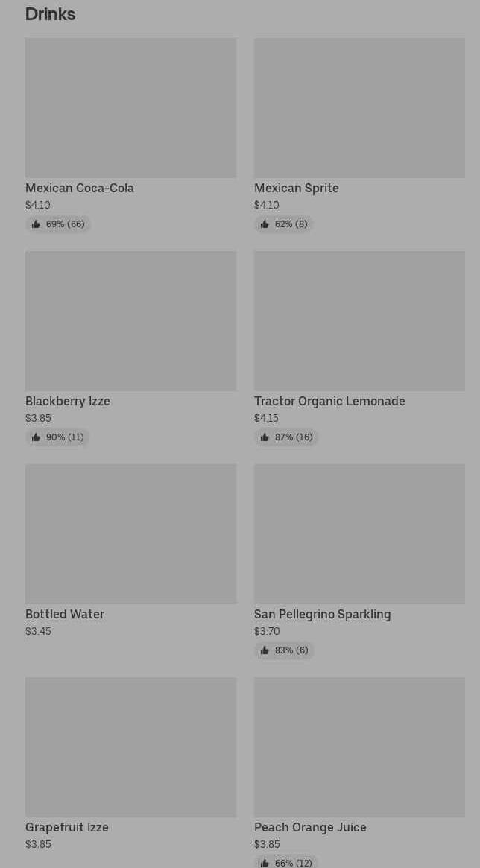Click thumbs-up icon under Mexican Sprite
The height and width of the screenshot is (868, 480).
[265, 224]
